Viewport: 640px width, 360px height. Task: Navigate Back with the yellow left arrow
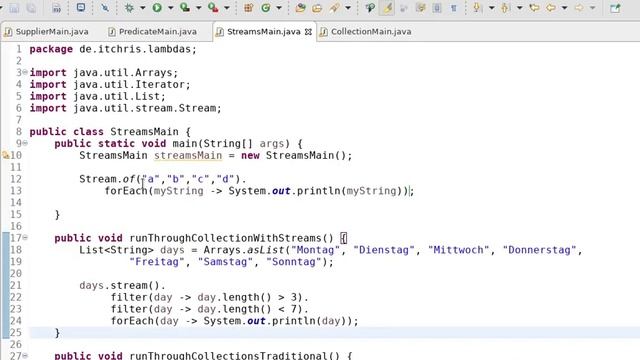coord(551,7)
